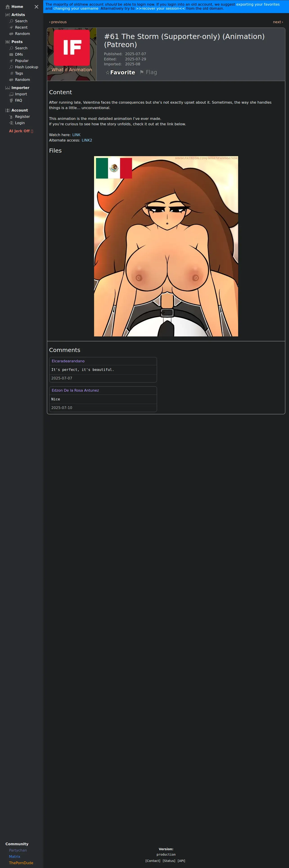
Task: Close the sidebar with the X icon
Action: click(36, 7)
